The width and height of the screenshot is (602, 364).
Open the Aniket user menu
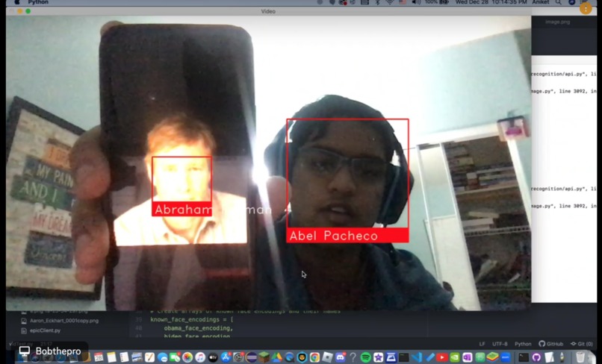[540, 2]
